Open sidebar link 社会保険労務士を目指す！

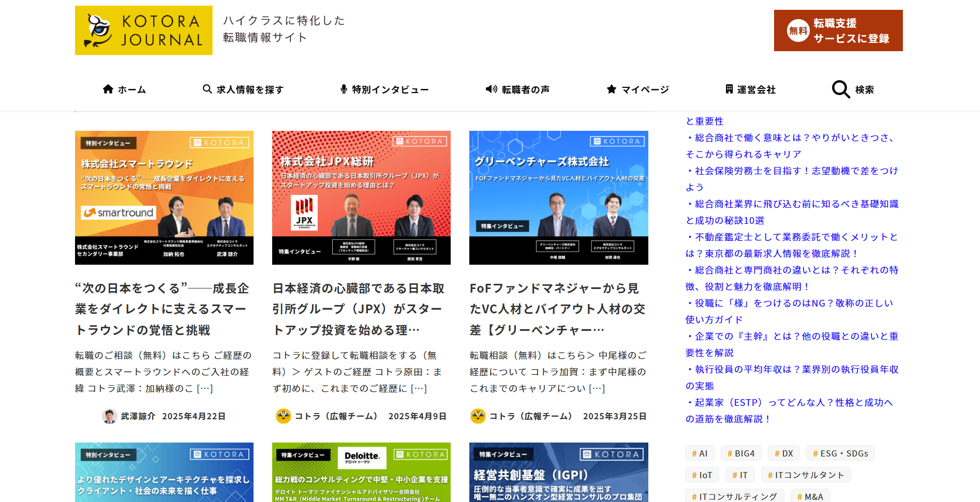(x=792, y=179)
